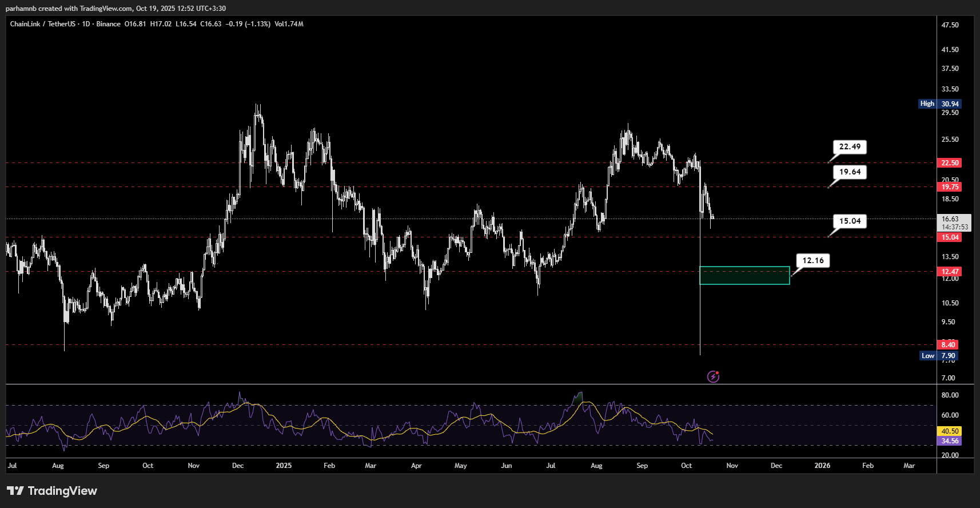The height and width of the screenshot is (508, 980).
Task: Click the purple 34.56 RSI value label
Action: [x=950, y=441]
